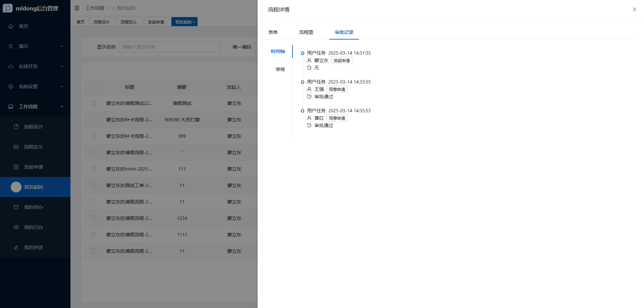Expand the 演示 sidebar menu
Screen dimensions: 644x308
(x=35, y=46)
